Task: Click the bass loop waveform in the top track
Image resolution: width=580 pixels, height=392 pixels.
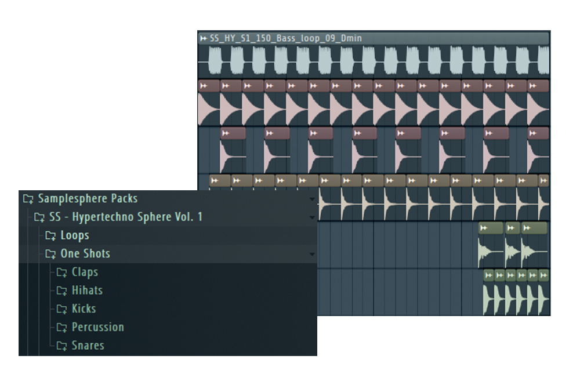Action: coord(371,61)
